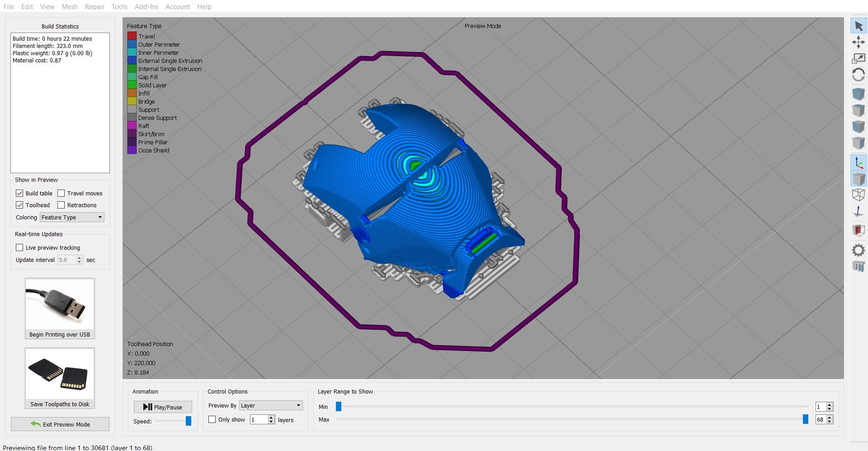Enable the Retractions checkbox

61,205
